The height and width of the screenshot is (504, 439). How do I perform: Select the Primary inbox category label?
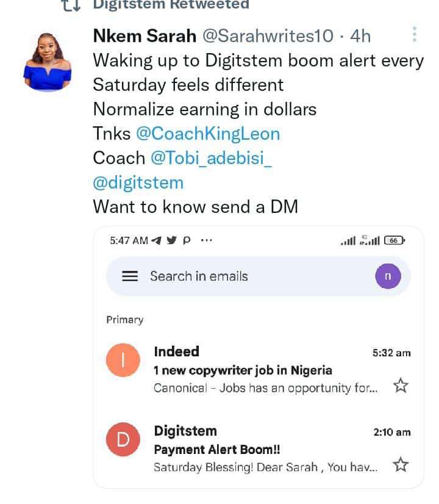coord(125,320)
